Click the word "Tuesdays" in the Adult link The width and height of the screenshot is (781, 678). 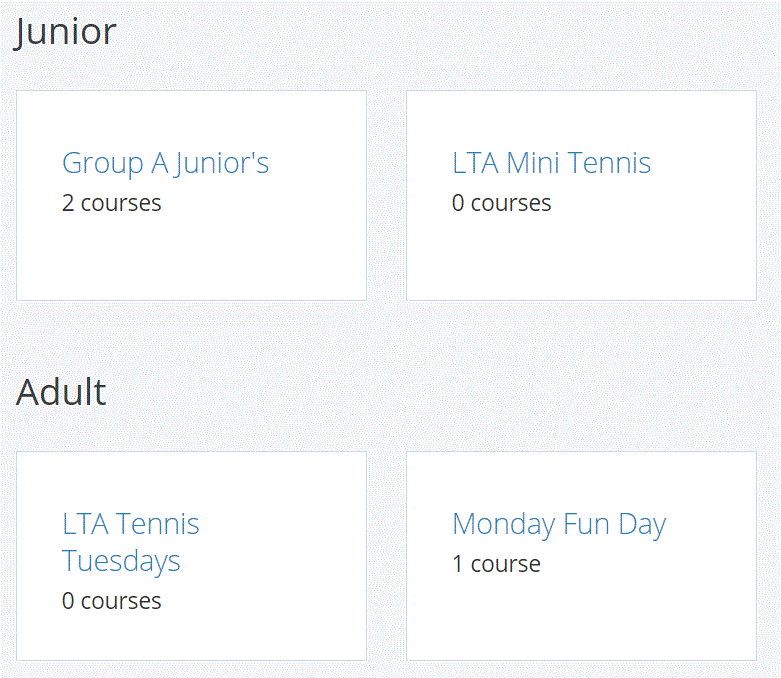pos(121,561)
